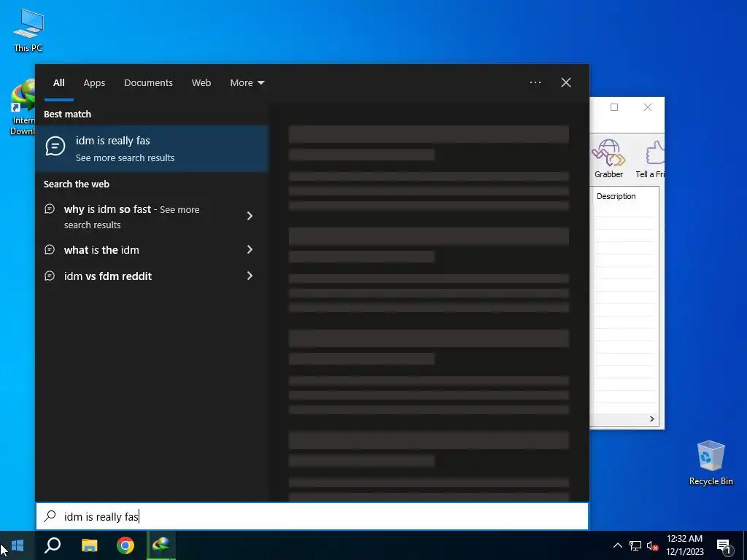Image resolution: width=747 pixels, height=560 pixels.
Task: Click the taskbar search magnifier icon
Action: [53, 545]
